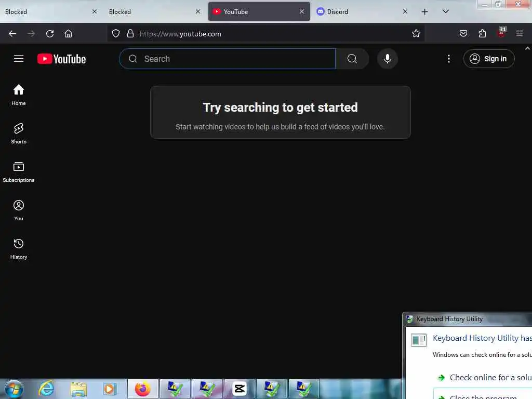The image size is (532, 399).
Task: Open extension icon with 31 badge
Action: coord(501,32)
